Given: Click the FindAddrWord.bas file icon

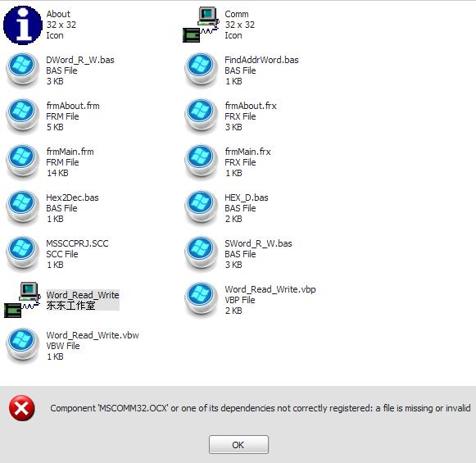Looking at the screenshot, I should [x=202, y=70].
